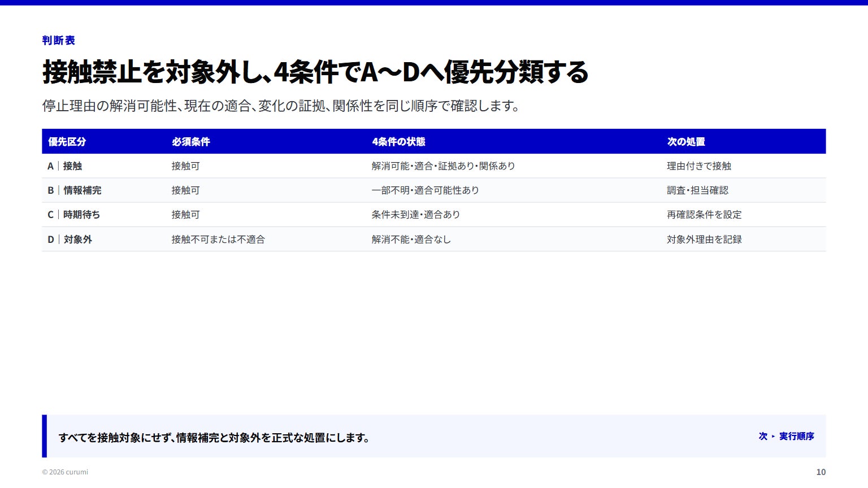The height and width of the screenshot is (488, 868).
Task: Click the cell 接触不可または不適合
Action: 218,239
